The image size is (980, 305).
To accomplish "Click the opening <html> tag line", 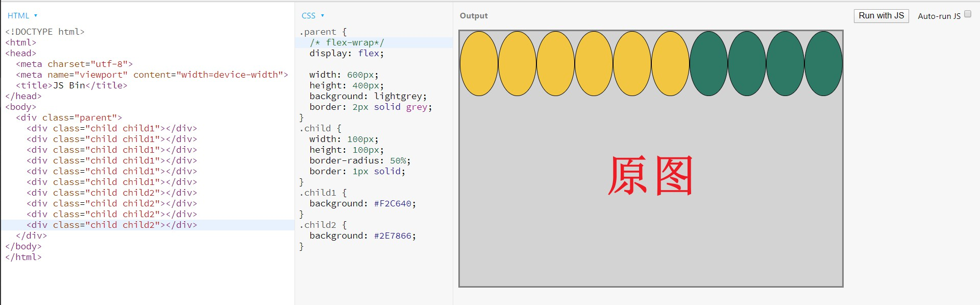I will click(21, 42).
